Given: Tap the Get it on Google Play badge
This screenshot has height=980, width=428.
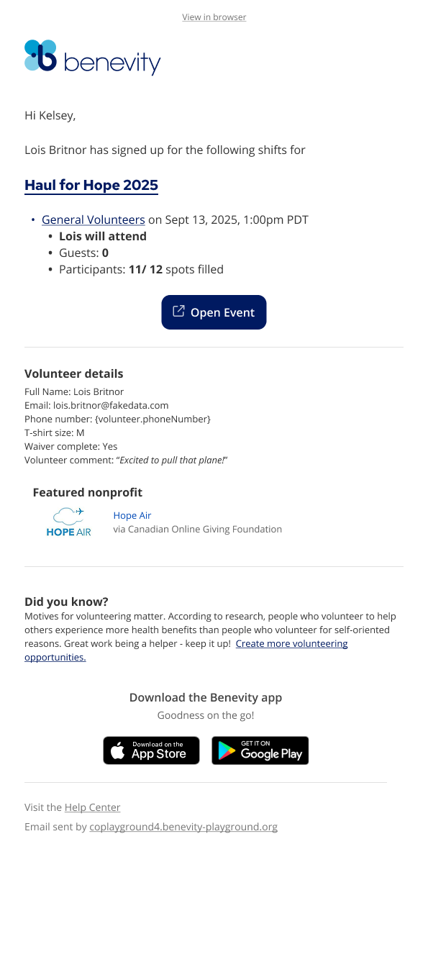Looking at the screenshot, I should pyautogui.click(x=260, y=750).
